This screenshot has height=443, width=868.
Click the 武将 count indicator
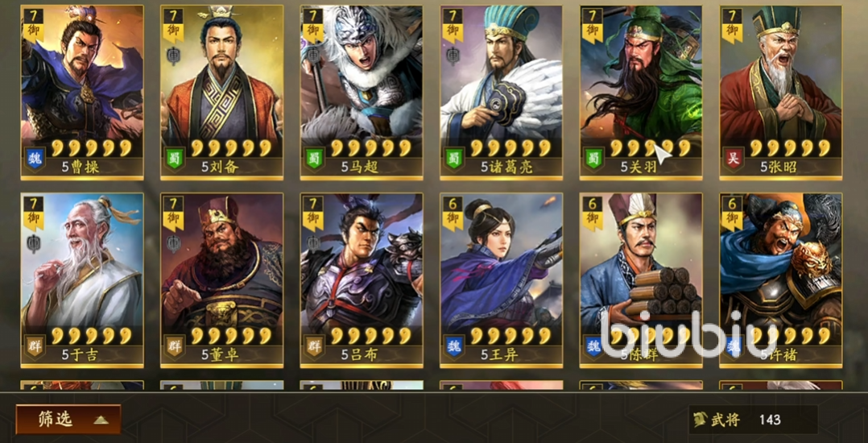point(753,419)
